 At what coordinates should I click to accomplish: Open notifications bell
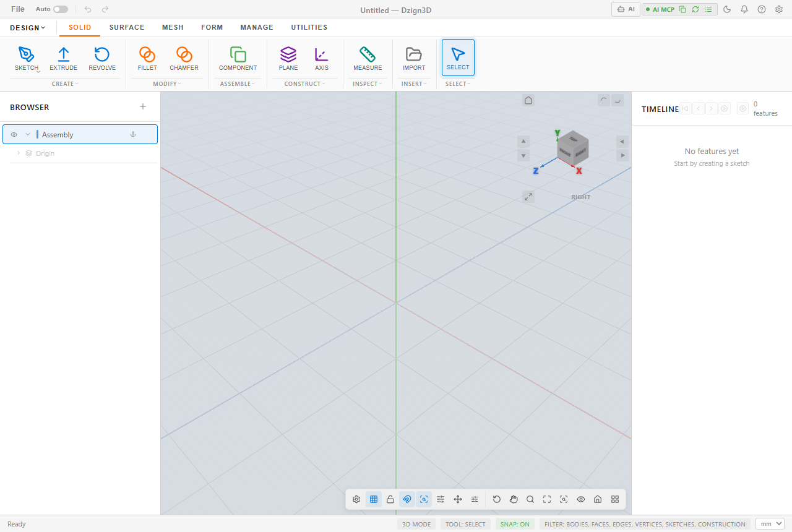click(x=744, y=9)
